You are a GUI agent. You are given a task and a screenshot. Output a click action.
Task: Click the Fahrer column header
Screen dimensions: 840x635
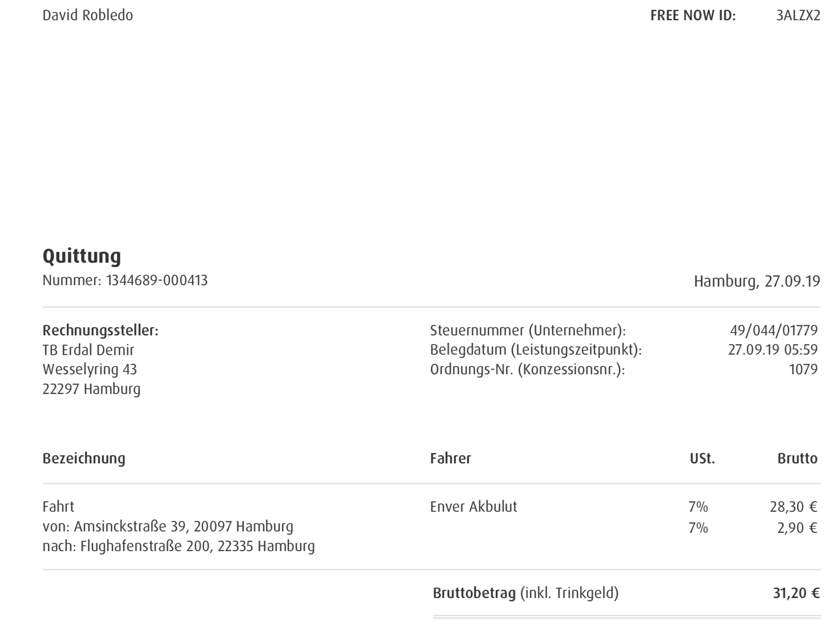[x=450, y=458]
